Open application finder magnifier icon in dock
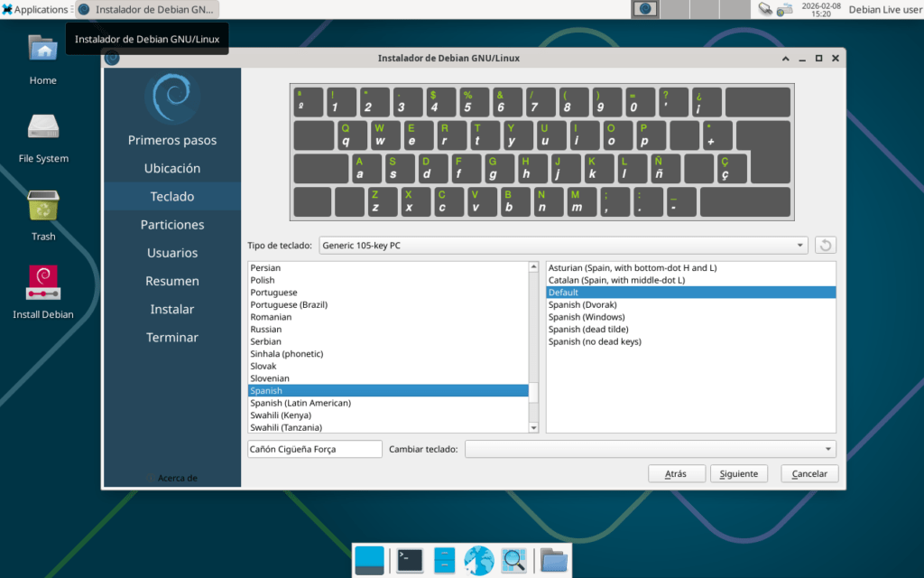Screen dimensions: 924x578 (x=514, y=560)
